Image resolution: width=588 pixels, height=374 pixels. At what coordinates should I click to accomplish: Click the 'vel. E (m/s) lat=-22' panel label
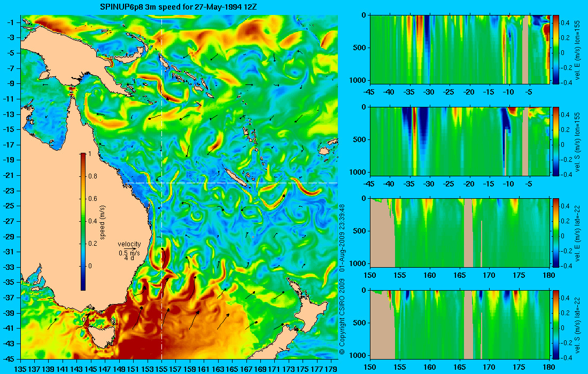578,233
